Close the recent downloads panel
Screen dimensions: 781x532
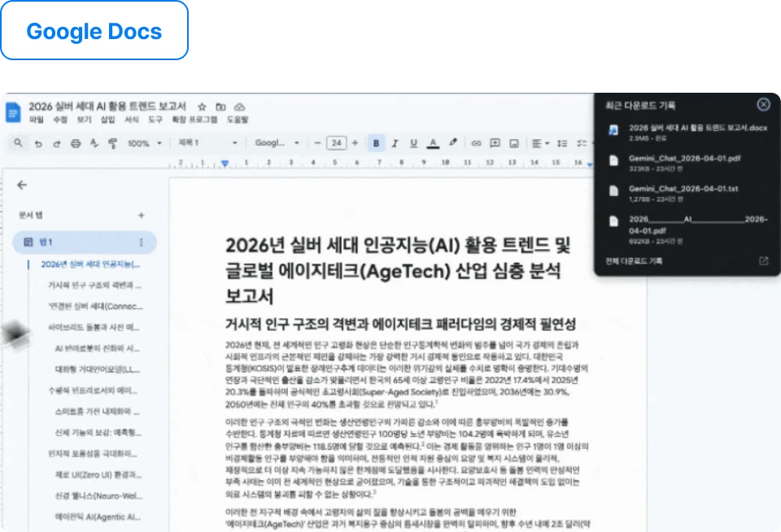[763, 104]
